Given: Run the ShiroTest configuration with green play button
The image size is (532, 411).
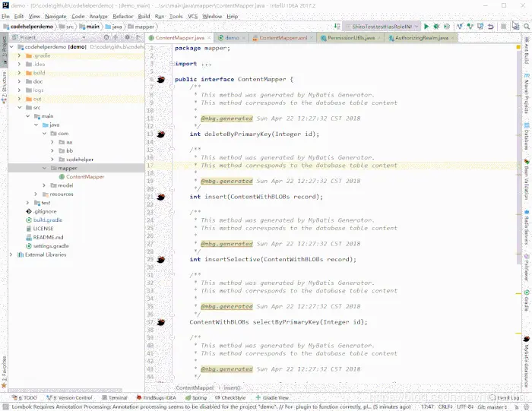Looking at the screenshot, I should [x=426, y=27].
